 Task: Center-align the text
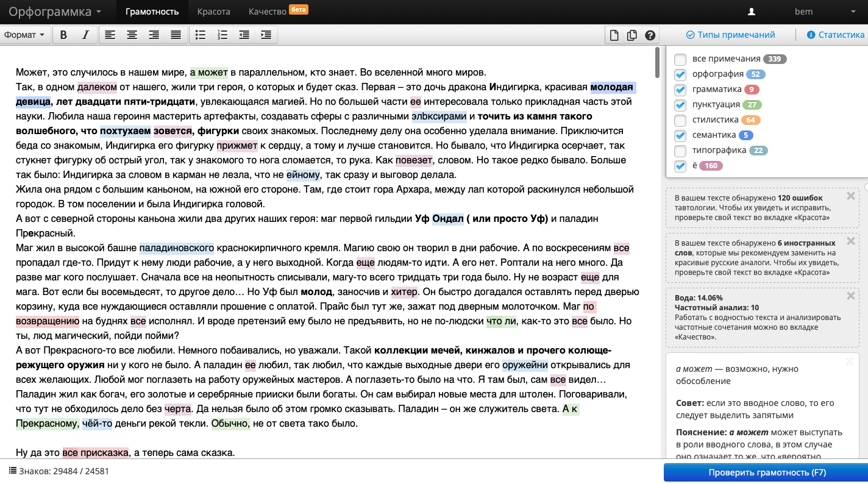132,35
